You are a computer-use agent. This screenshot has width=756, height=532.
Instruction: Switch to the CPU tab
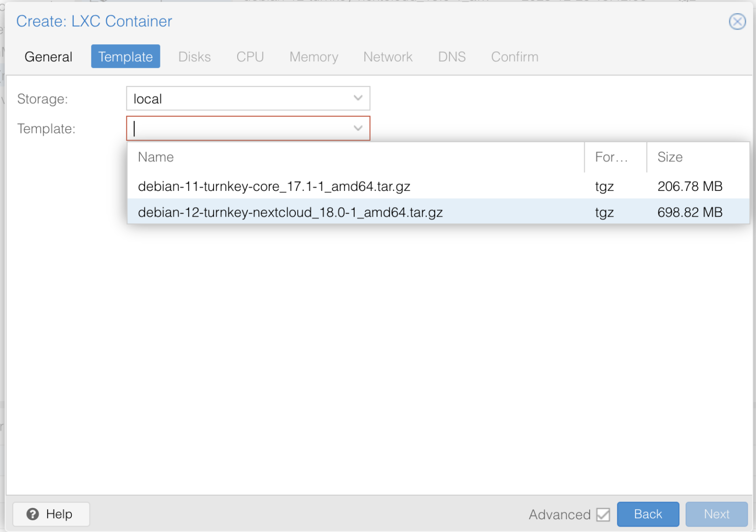coord(250,57)
